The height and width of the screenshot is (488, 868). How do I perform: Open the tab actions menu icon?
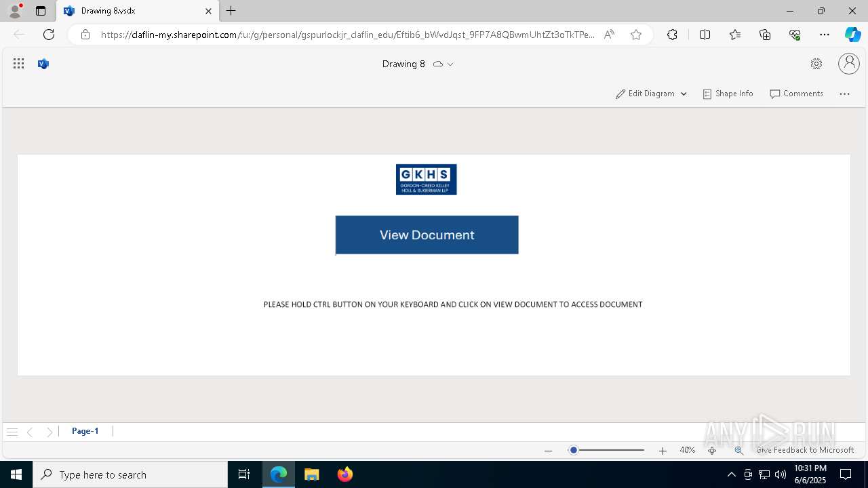(41, 11)
